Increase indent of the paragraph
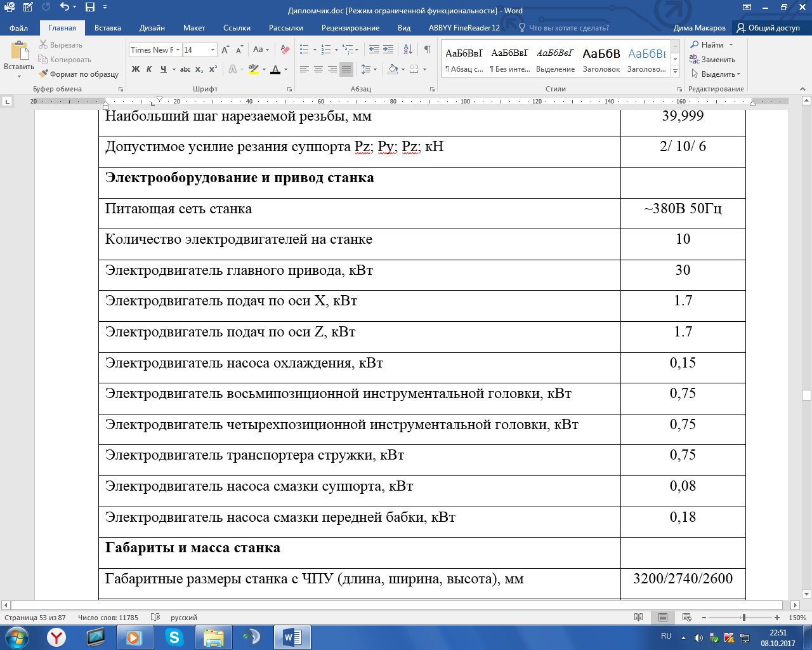The image size is (812, 650). (x=388, y=50)
